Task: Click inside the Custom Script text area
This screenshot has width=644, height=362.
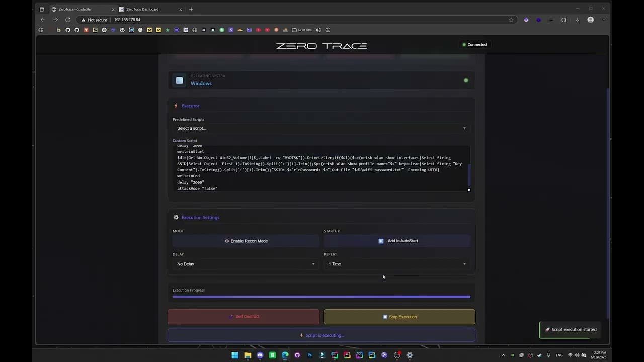Action: pyautogui.click(x=321, y=168)
